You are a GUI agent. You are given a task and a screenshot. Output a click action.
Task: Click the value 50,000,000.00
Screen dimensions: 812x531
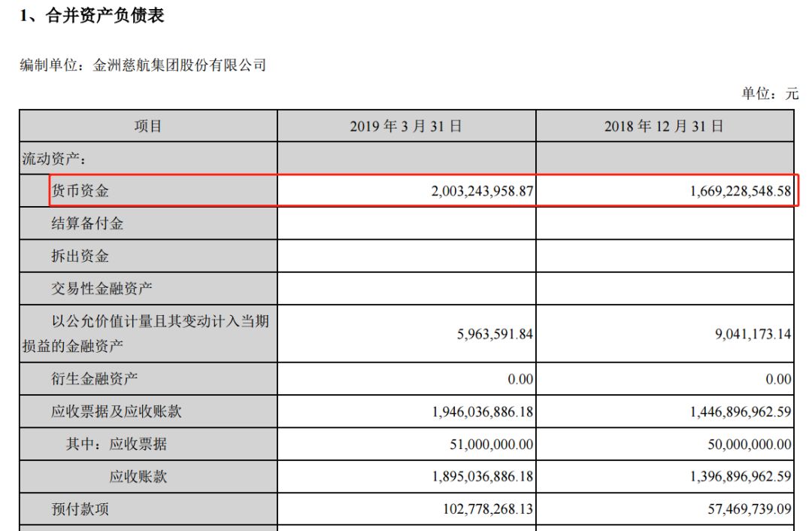point(750,445)
